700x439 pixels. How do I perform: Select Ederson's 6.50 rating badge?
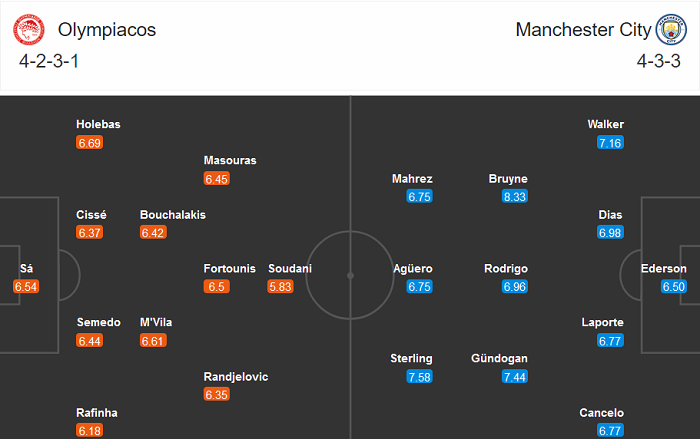[674, 287]
